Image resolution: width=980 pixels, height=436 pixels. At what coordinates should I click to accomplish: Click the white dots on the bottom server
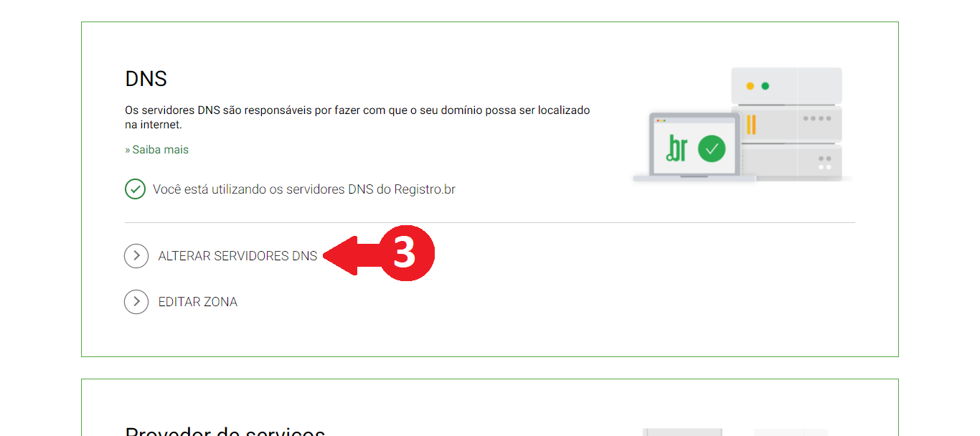[x=825, y=167]
